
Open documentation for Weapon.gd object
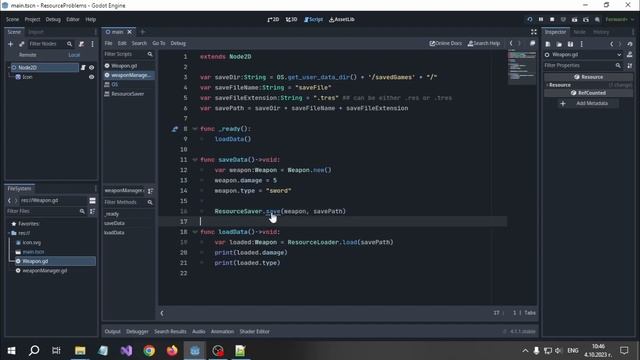(x=630, y=54)
